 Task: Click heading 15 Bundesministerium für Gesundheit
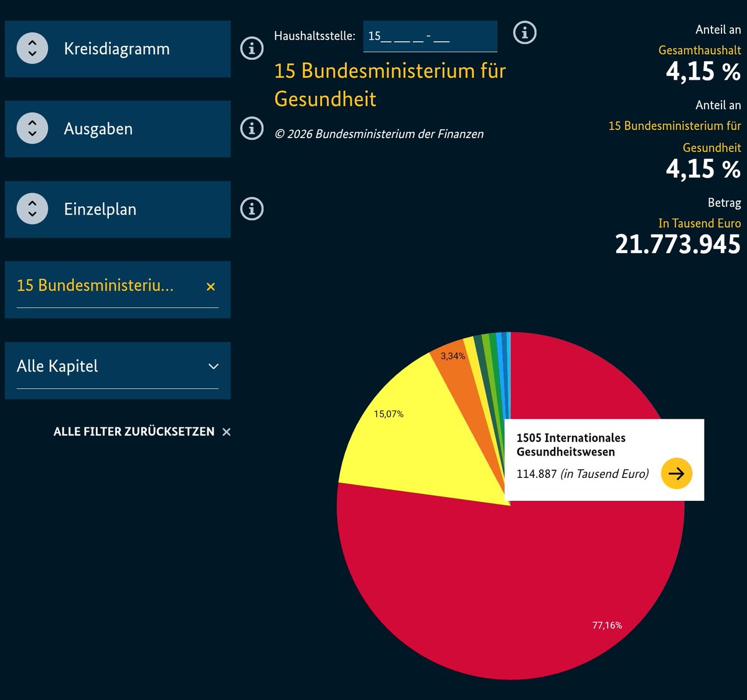[390, 85]
